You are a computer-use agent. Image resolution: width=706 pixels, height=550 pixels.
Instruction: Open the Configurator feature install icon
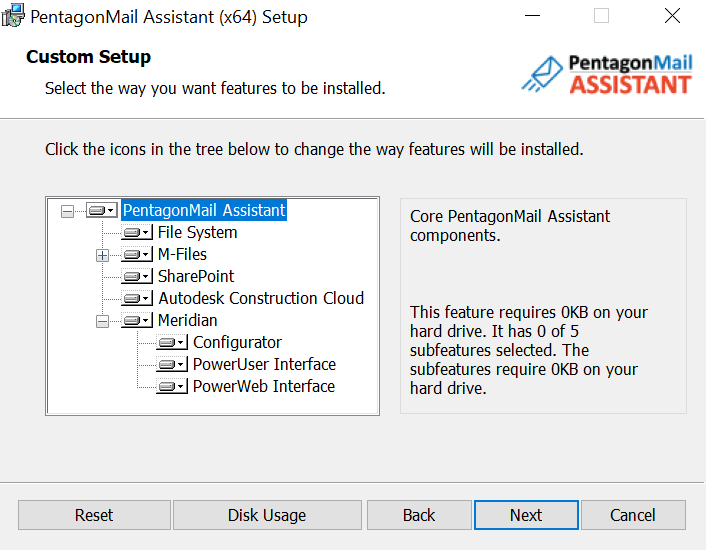172,343
